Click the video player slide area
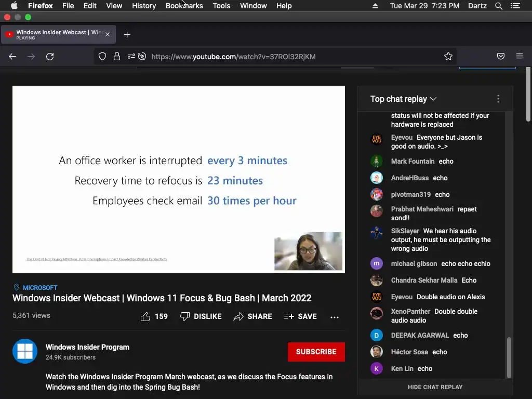This screenshot has width=532, height=399. [179, 179]
